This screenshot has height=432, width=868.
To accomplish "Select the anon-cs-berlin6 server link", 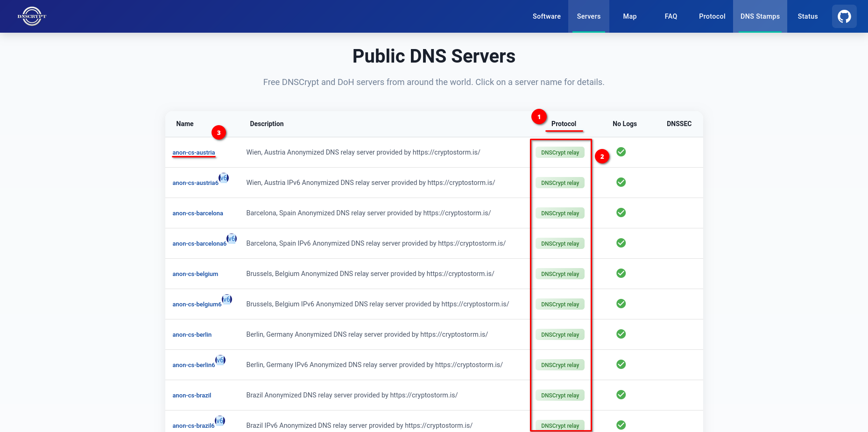I will point(194,365).
